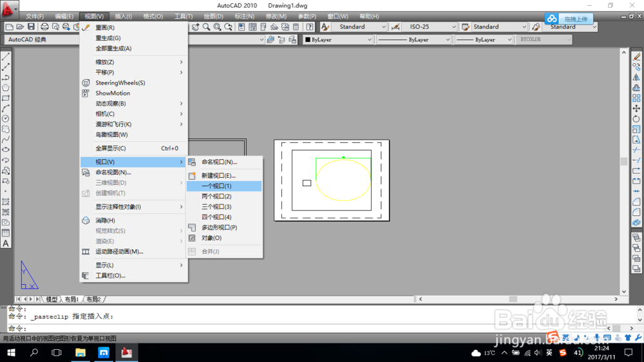This screenshot has height=362, width=644.
Task: Click the vertical scrollbar down arrow
Action: (624, 292)
